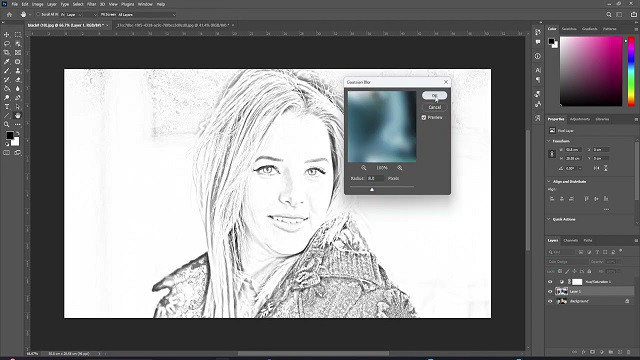Screen dimensions: 640x360
Task: Open the Kind filter dropdown in Layers
Action: pos(562,252)
